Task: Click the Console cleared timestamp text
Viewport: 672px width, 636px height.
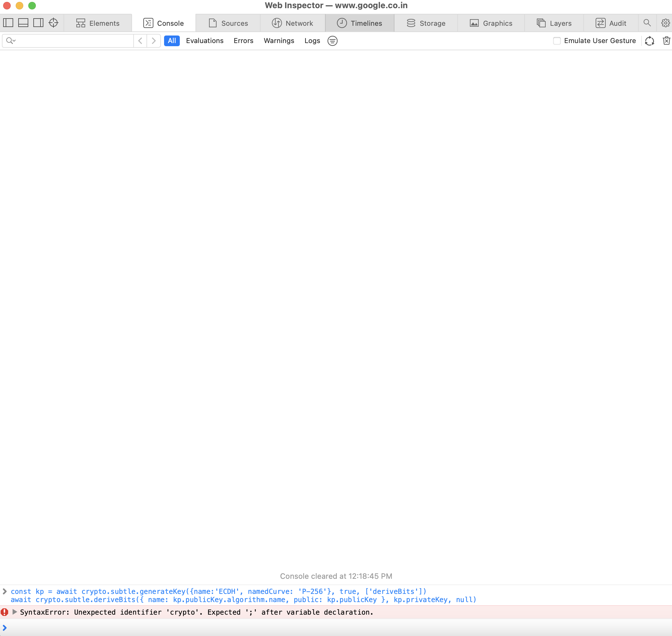Action: 336,576
